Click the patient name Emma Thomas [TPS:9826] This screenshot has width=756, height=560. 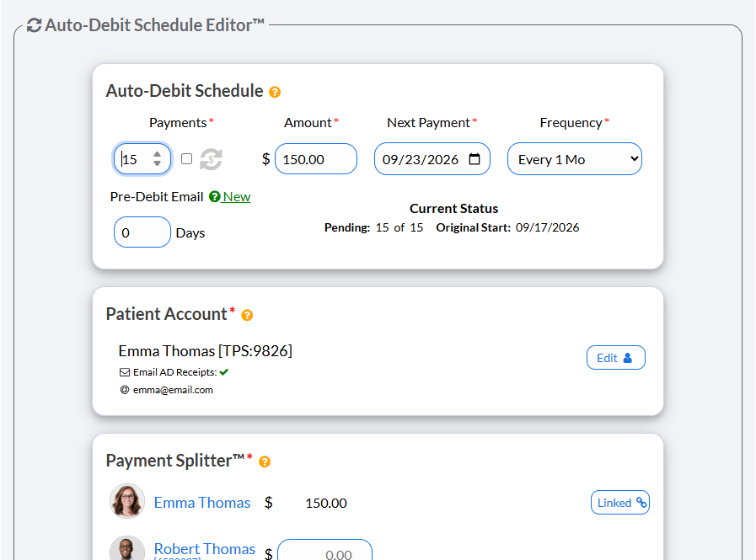point(206,351)
